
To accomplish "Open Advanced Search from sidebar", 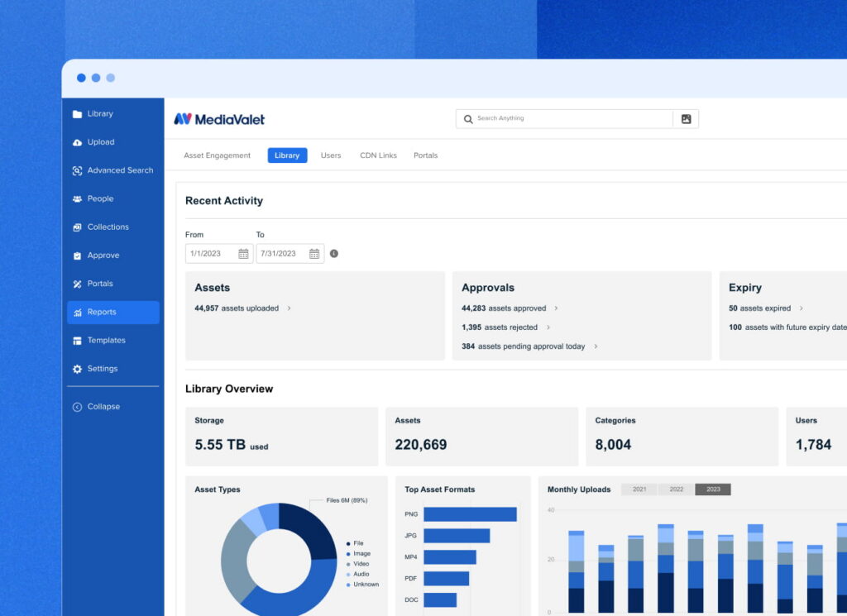I will click(121, 170).
